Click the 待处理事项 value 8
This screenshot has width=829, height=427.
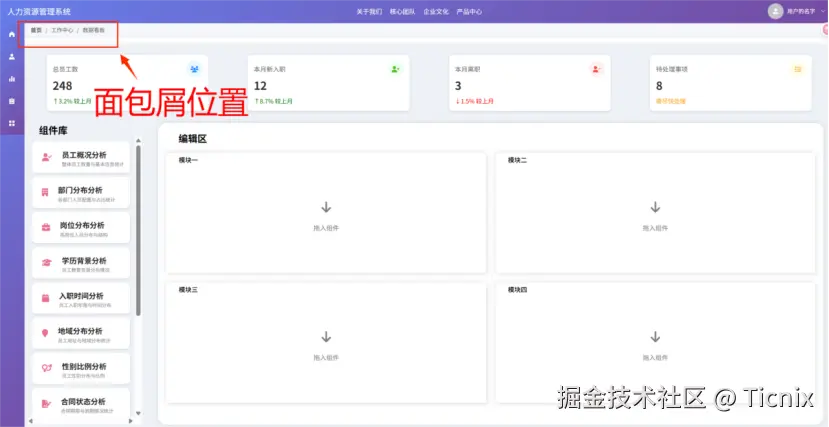659,86
